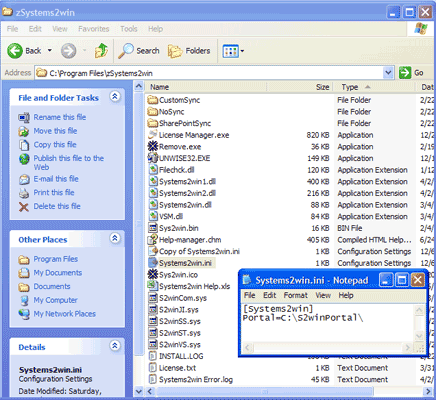Viewport: 436px width, 400px height.
Task: Select the Sys2win.bin icon
Action: point(153,228)
